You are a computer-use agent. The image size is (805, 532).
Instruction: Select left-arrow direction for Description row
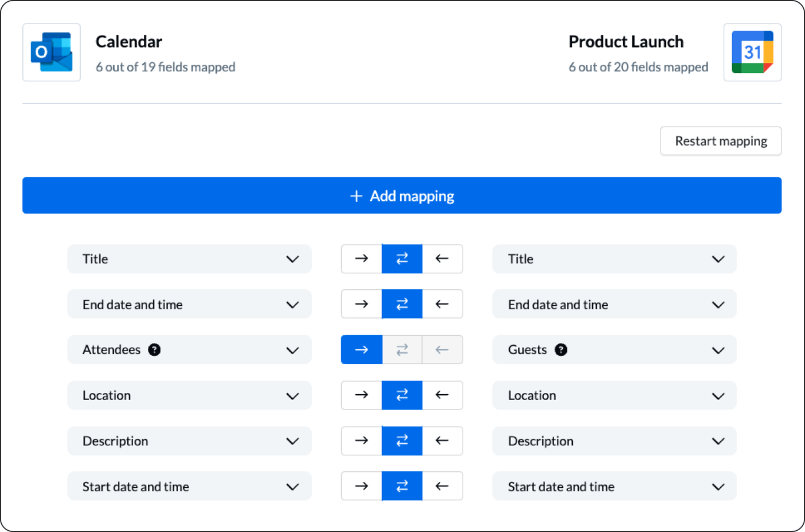coord(442,441)
